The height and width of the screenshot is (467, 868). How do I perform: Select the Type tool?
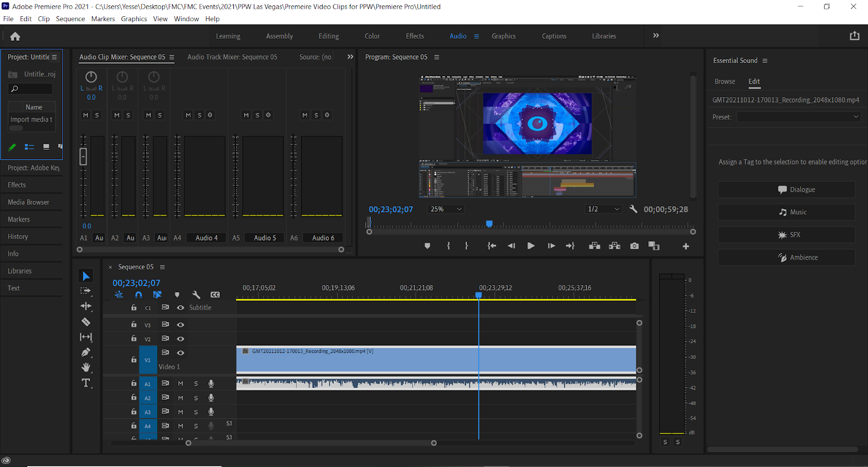pos(86,383)
